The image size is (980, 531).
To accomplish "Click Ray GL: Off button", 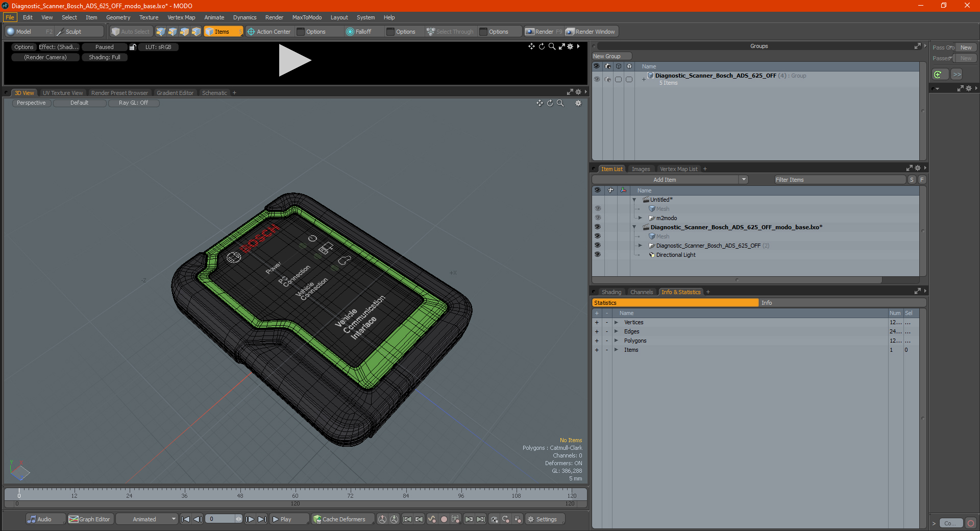I will [134, 103].
